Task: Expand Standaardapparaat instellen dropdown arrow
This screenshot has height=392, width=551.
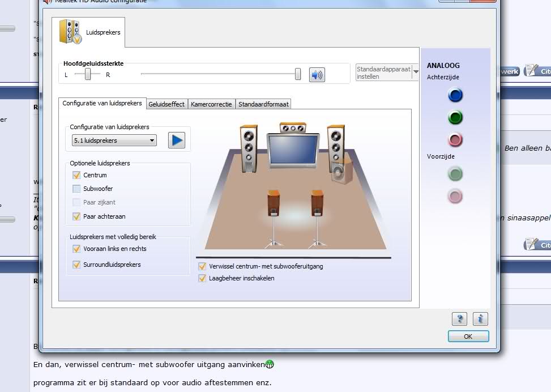Action: pyautogui.click(x=416, y=73)
